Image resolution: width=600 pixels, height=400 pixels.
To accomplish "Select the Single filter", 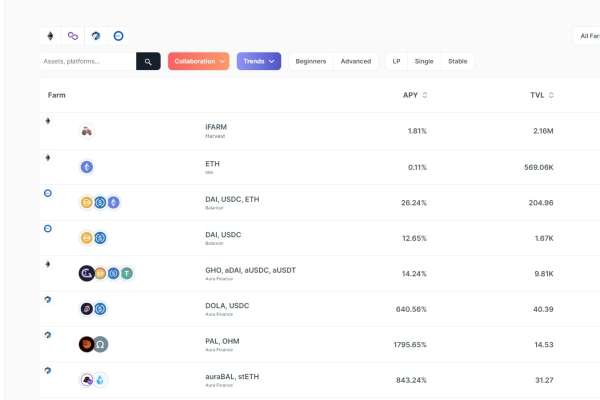I will [x=424, y=61].
